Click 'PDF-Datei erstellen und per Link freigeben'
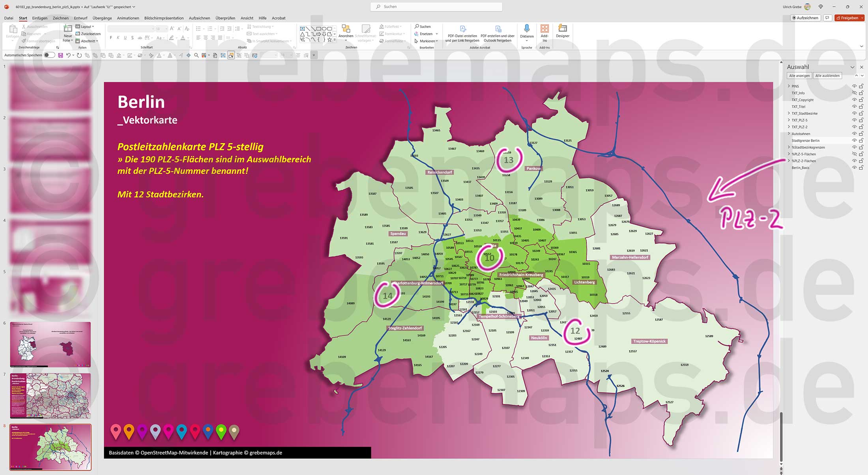Image resolution: width=868 pixels, height=475 pixels. click(462, 34)
